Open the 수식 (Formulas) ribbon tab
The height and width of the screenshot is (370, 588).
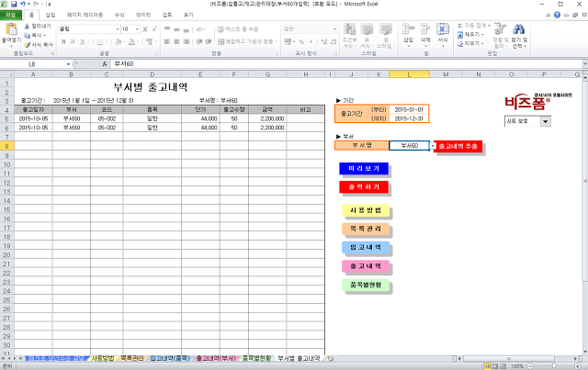119,15
